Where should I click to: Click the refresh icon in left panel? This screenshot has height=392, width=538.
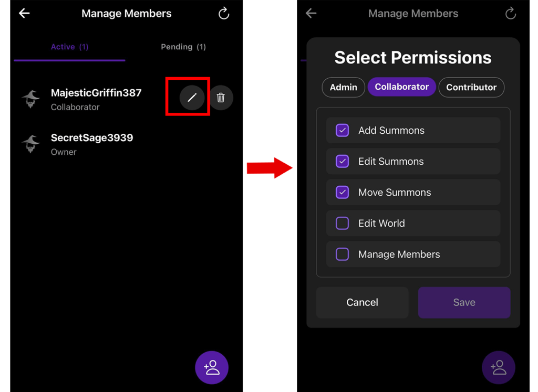[224, 14]
